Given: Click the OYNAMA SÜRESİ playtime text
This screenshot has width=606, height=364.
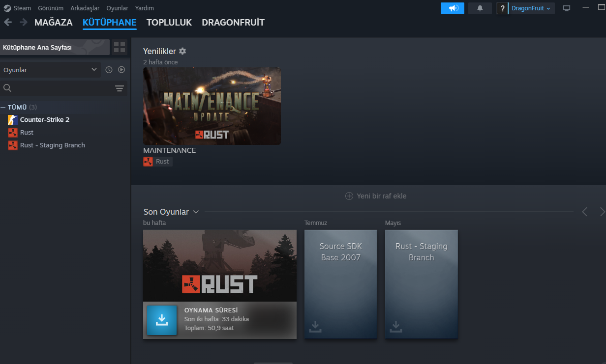Looking at the screenshot, I should point(211,310).
